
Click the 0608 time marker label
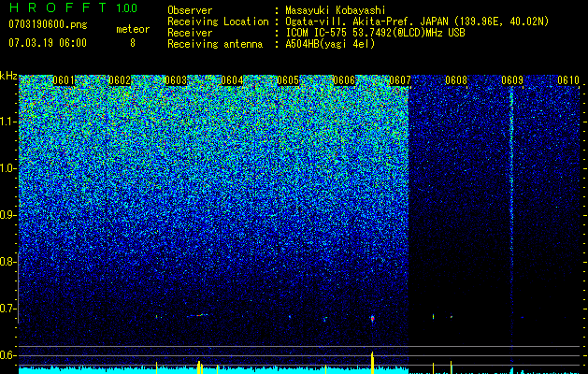[456, 80]
